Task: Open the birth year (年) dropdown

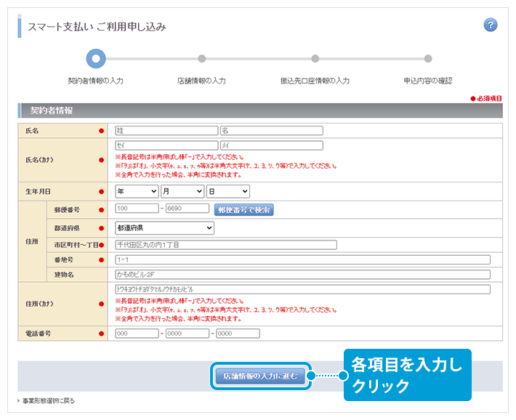Action: pos(137,191)
